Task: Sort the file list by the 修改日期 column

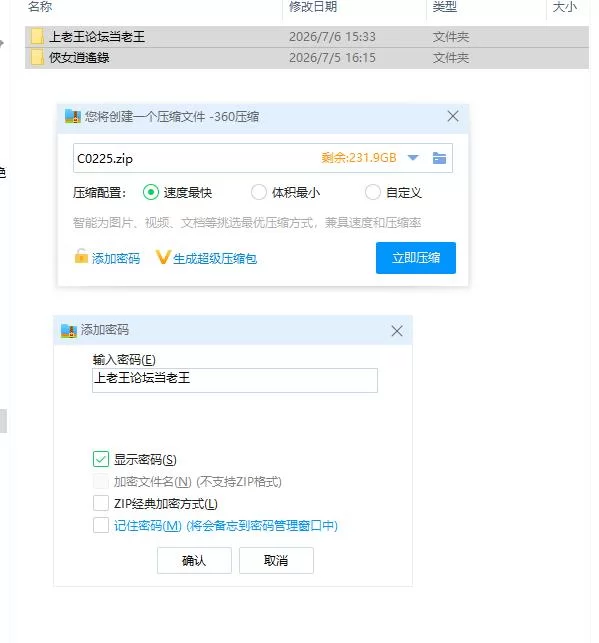Action: (313, 7)
